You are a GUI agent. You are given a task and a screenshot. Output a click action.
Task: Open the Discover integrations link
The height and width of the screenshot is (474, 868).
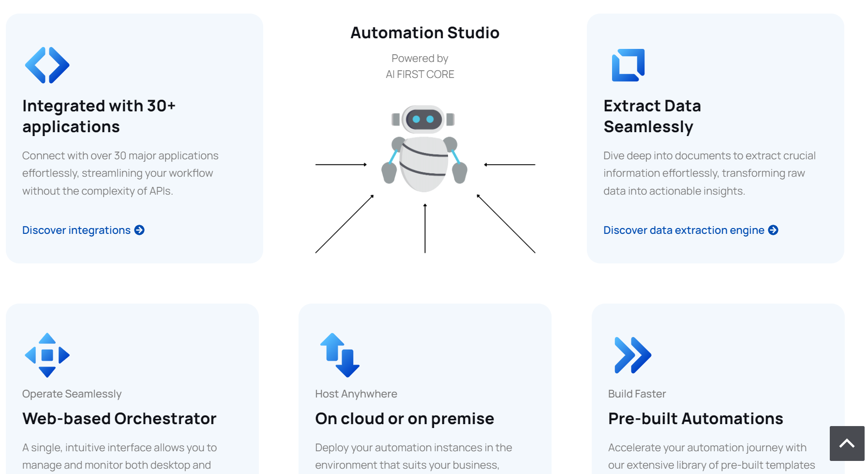tap(83, 230)
